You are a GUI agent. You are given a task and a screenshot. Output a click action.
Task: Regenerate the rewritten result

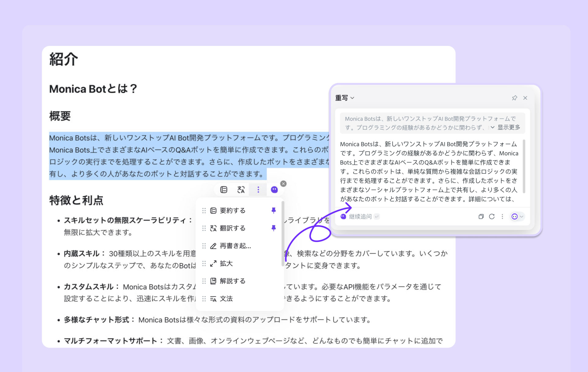click(492, 217)
